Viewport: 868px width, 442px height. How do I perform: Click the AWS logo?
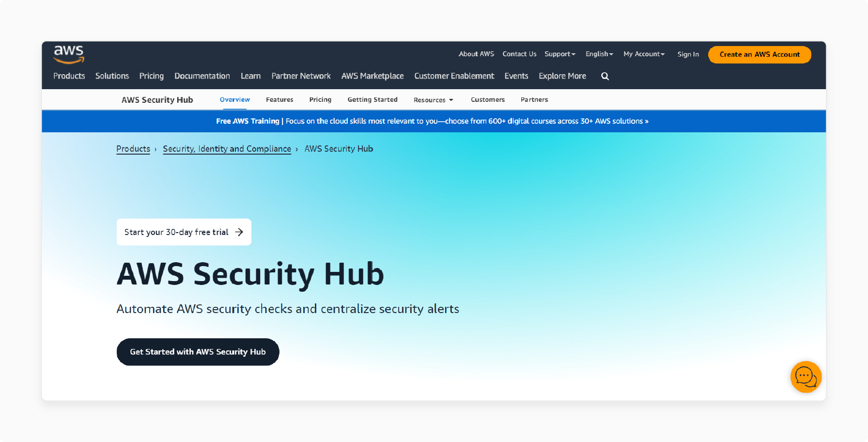[x=69, y=55]
